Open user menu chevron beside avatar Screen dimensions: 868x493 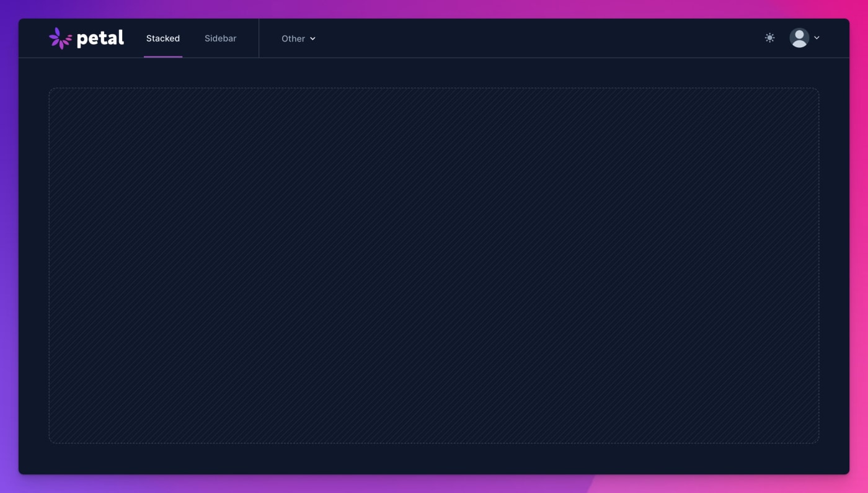(x=817, y=38)
